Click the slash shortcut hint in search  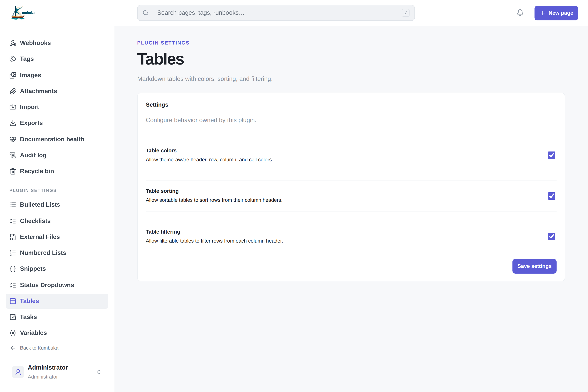click(x=405, y=13)
